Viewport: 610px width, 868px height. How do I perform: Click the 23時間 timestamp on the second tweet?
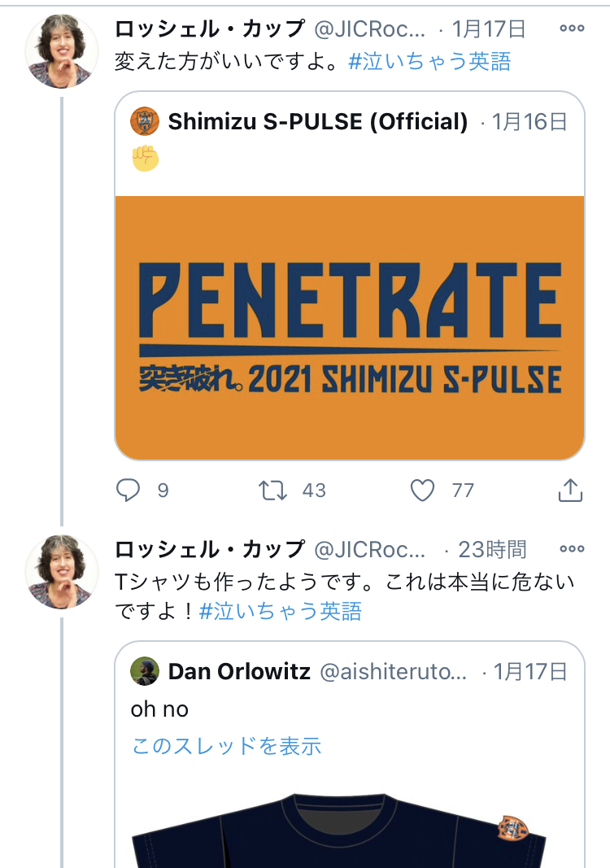(492, 549)
